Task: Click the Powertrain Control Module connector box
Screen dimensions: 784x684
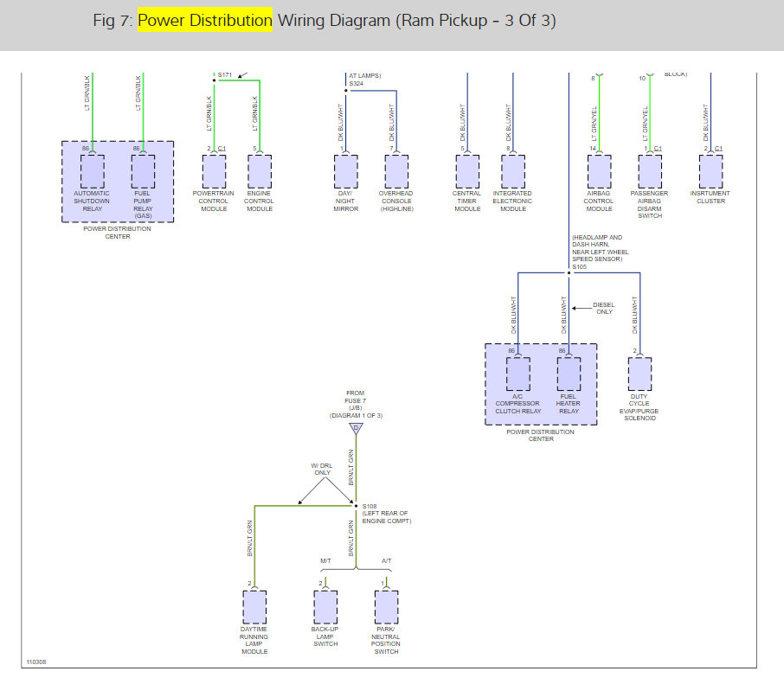Action: point(214,171)
